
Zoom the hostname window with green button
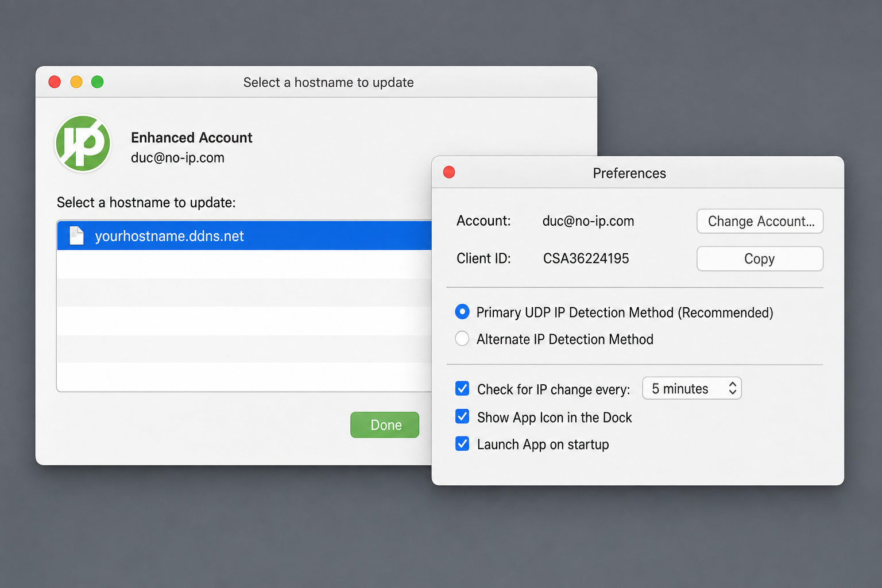[98, 82]
